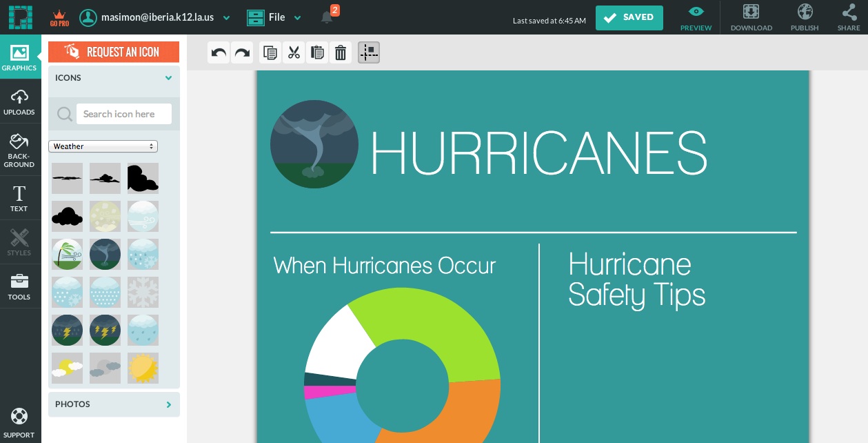This screenshot has width=868, height=443.
Task: Expand the Photos section
Action: tap(114, 404)
